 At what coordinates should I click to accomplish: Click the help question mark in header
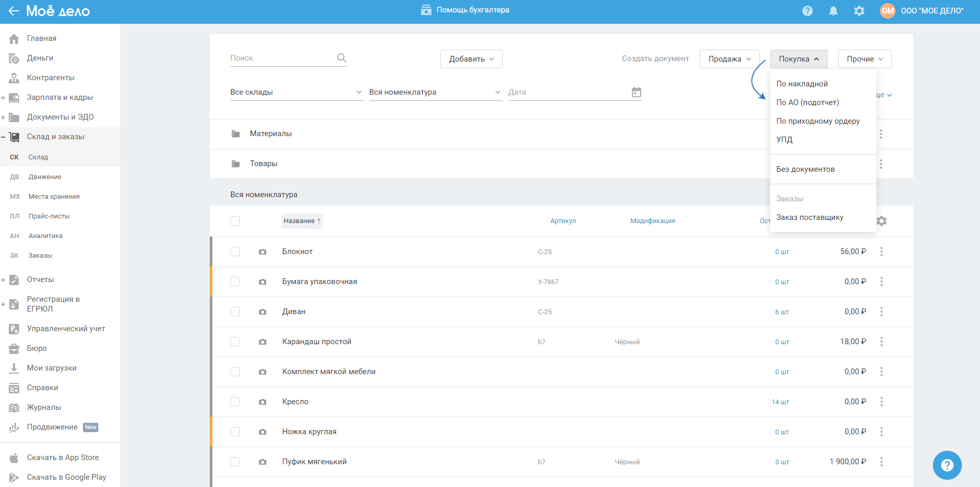coord(807,11)
